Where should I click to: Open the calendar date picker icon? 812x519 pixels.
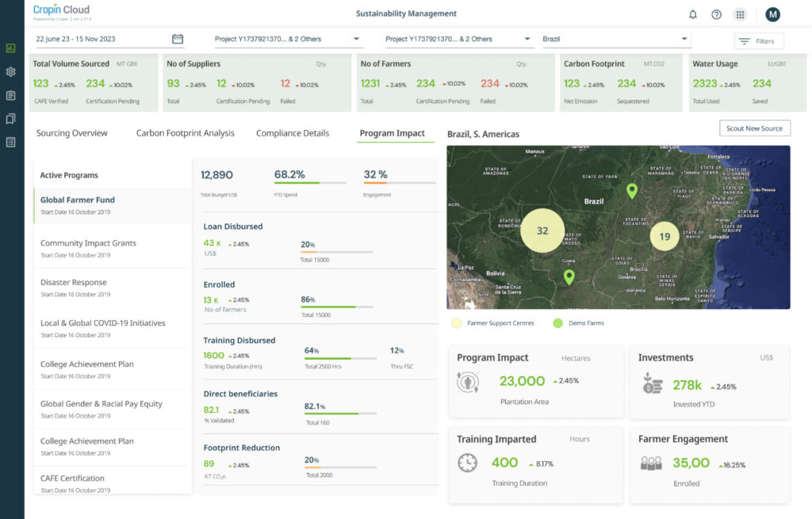click(178, 39)
